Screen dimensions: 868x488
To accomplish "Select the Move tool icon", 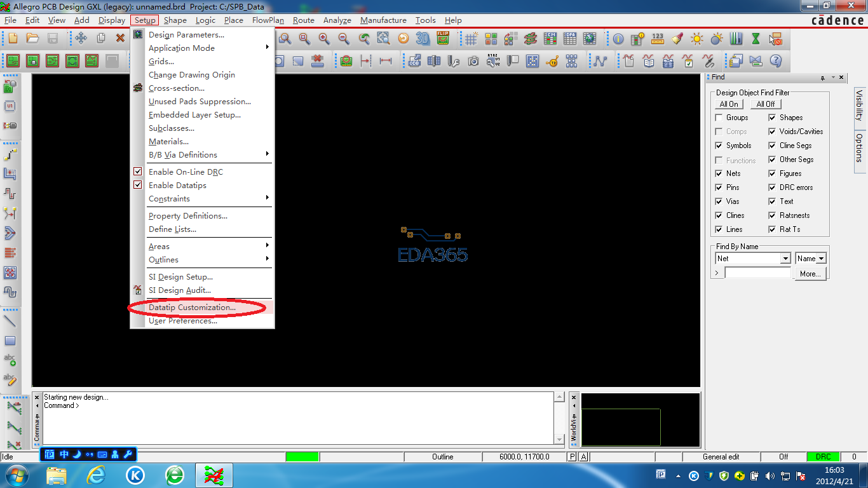I will click(x=81, y=38).
